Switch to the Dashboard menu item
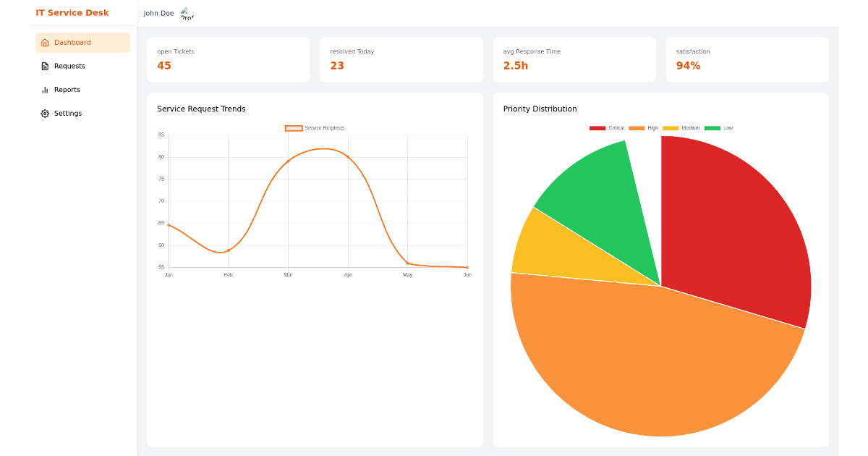Viewport: 868px width, 456px height. (73, 42)
